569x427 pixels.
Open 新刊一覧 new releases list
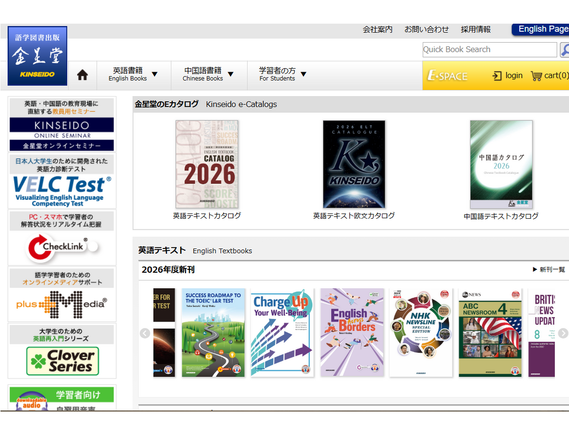(549, 270)
